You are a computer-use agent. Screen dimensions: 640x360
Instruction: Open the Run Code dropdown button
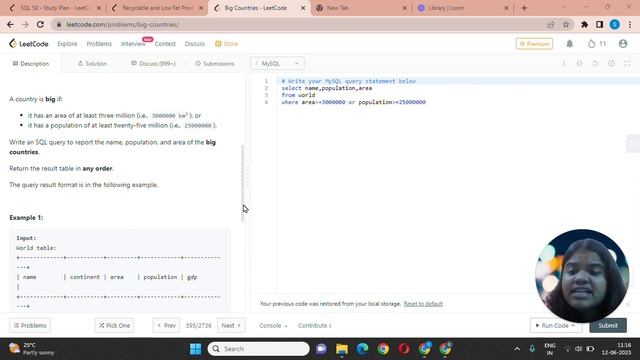click(x=556, y=325)
